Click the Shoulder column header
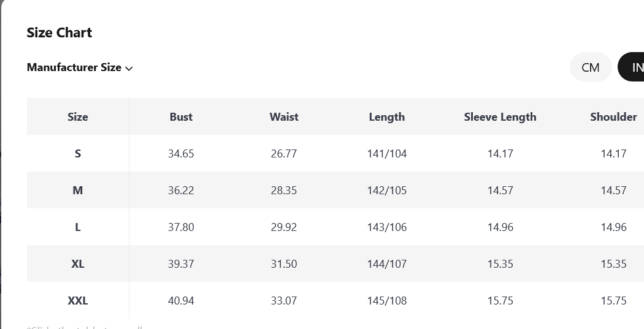The height and width of the screenshot is (329, 644). point(613,117)
